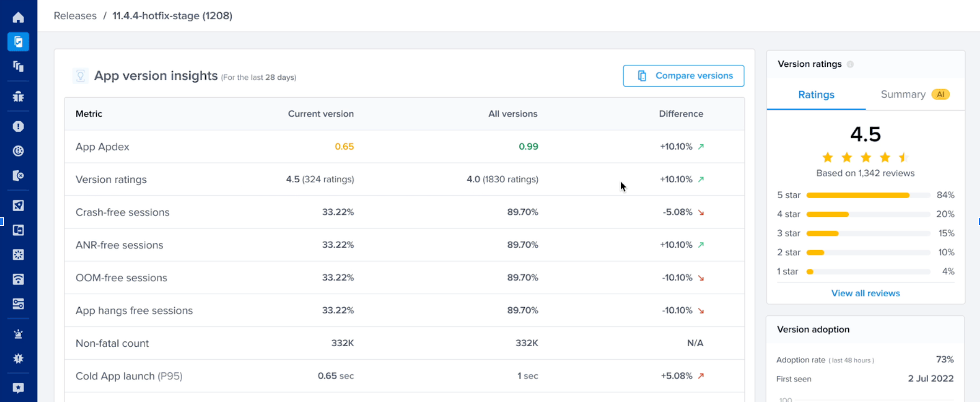Open the View all reviews link
Image resolution: width=980 pixels, height=402 pixels.
866,293
